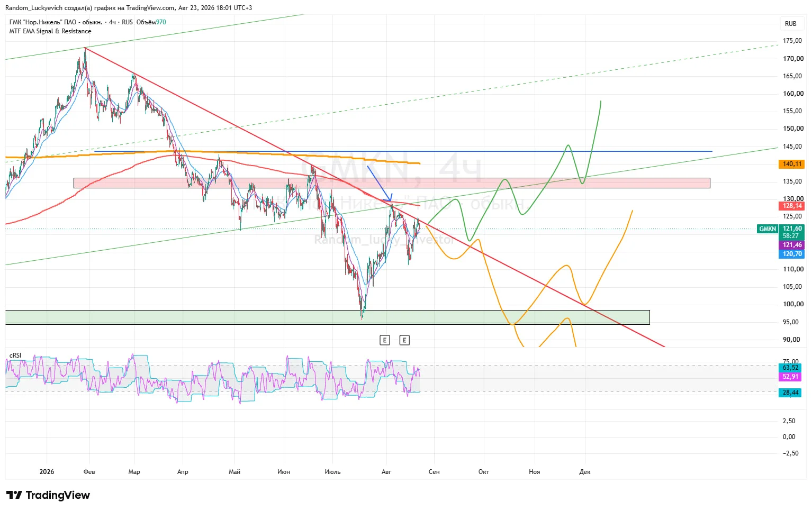Select the green support zone rectangle
Screen dimensions: 812x511
[327, 317]
